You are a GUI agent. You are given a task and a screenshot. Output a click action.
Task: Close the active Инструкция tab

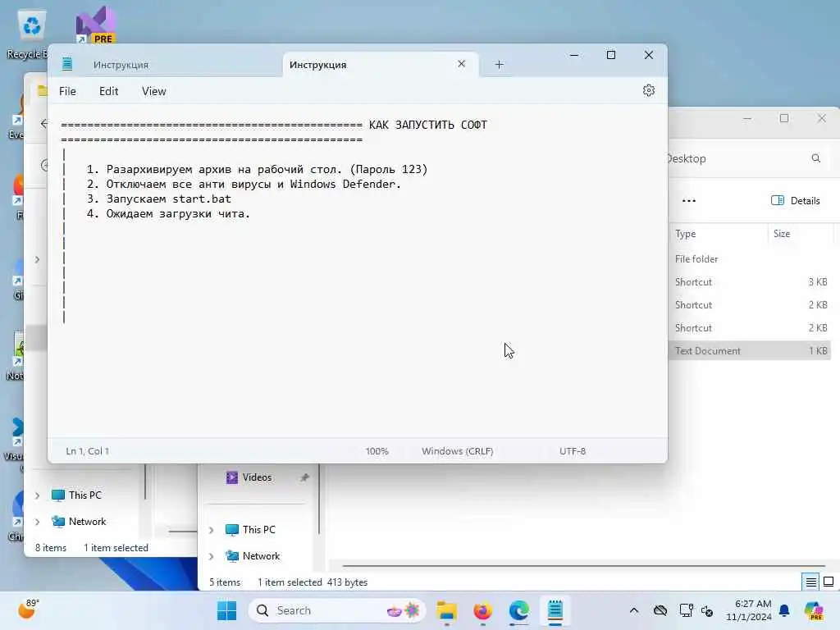pos(461,64)
